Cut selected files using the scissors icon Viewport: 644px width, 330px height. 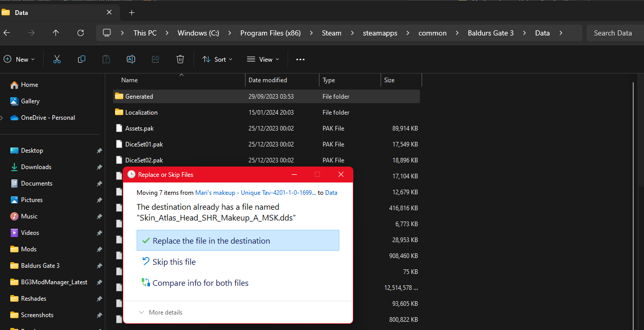[x=56, y=59]
